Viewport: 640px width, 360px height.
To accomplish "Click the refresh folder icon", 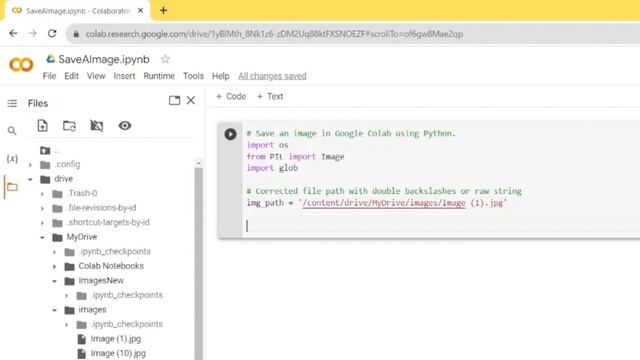I will pyautogui.click(x=69, y=126).
